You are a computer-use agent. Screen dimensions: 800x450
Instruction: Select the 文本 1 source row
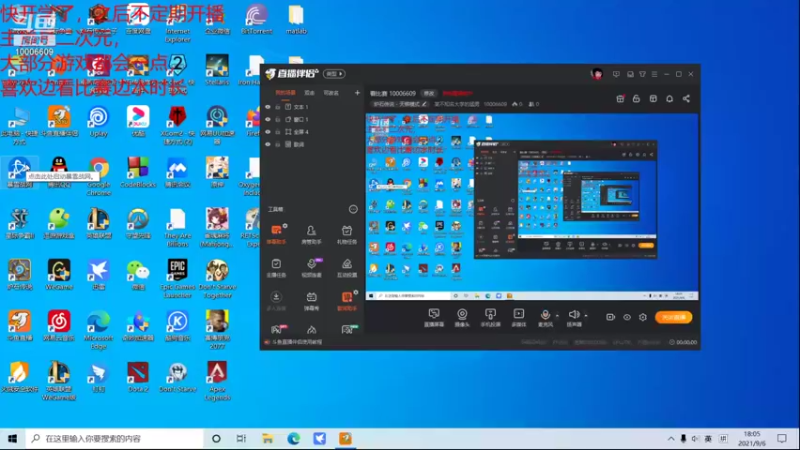[313, 107]
